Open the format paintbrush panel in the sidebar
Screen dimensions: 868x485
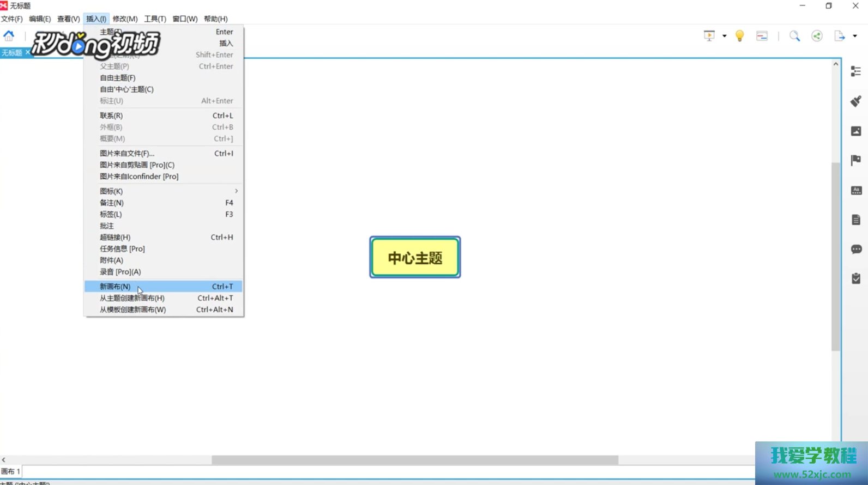click(x=855, y=101)
